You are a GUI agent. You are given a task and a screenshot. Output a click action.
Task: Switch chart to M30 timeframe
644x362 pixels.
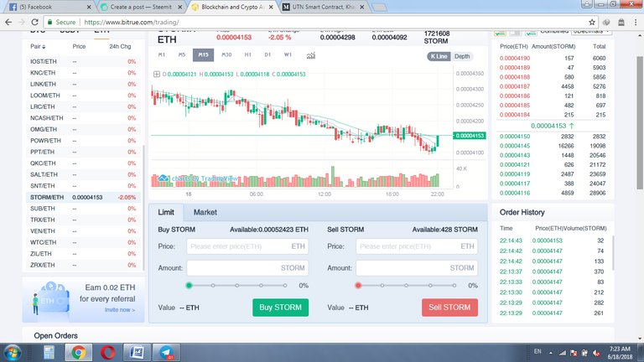[226, 54]
